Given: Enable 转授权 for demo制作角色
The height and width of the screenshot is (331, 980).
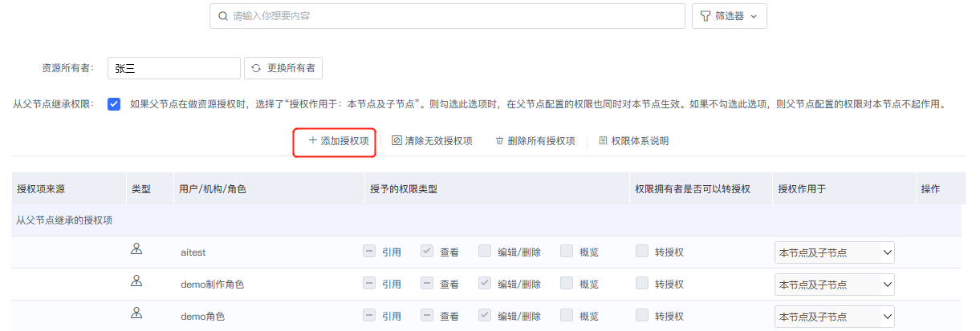Looking at the screenshot, I should (x=642, y=284).
